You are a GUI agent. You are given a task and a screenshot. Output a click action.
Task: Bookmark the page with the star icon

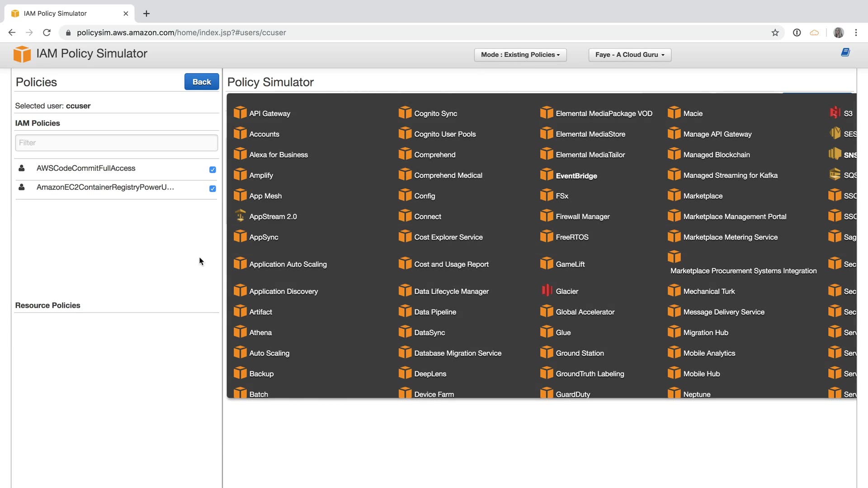tap(775, 33)
